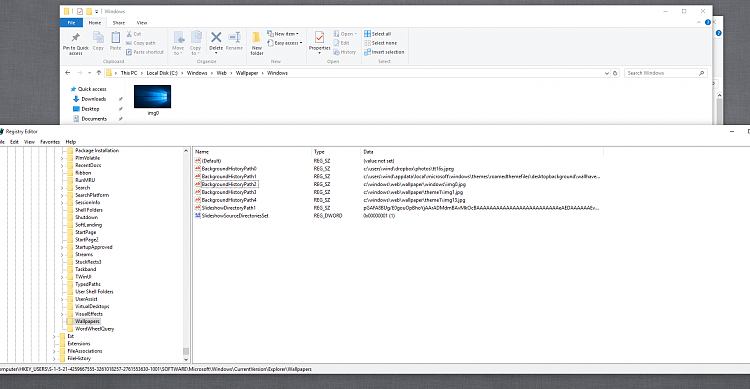
Task: Click the Data column header
Action: (482, 152)
